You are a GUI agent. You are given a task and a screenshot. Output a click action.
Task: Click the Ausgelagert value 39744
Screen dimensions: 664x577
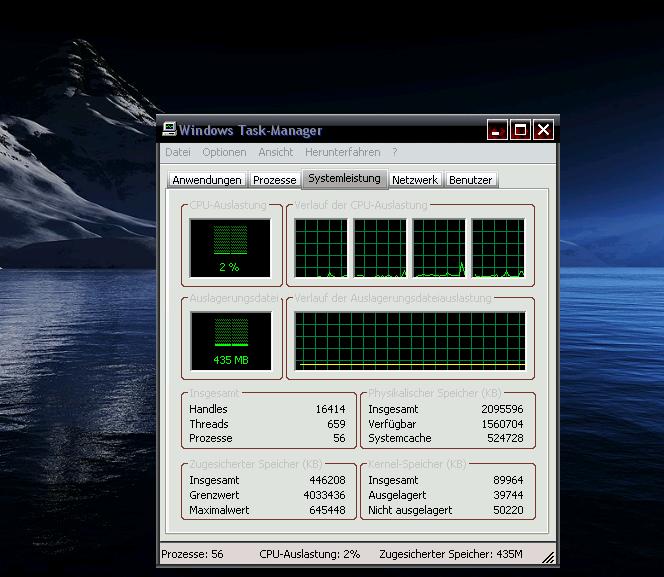tap(508, 495)
